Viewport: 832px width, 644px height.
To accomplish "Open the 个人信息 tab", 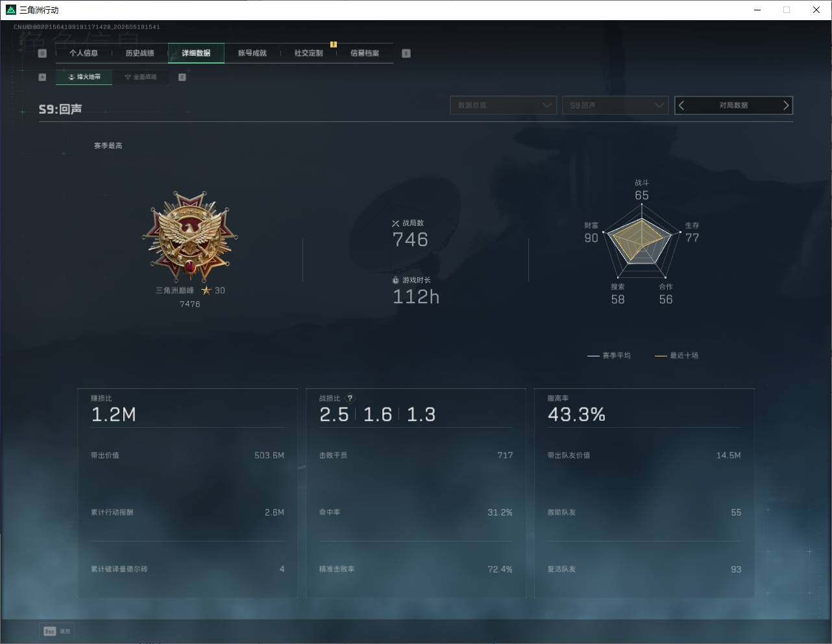I will click(x=84, y=53).
